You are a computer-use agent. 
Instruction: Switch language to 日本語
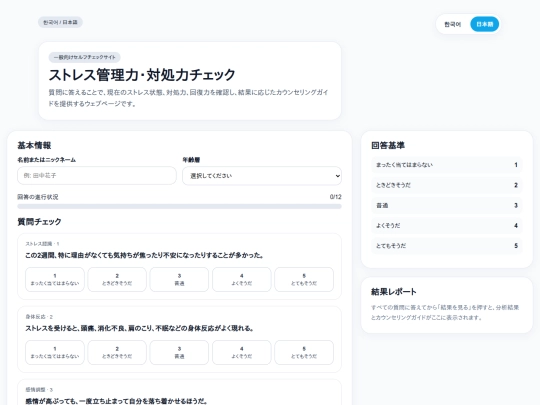click(485, 24)
